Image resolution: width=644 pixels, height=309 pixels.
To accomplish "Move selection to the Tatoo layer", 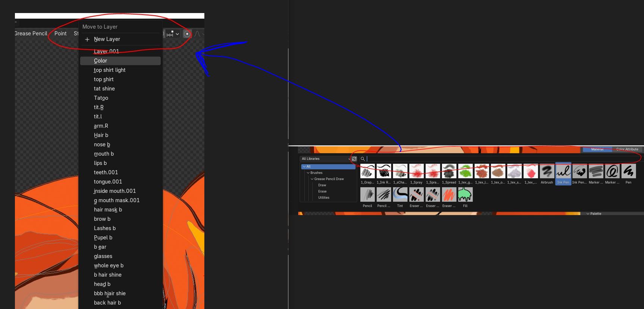I will [x=120, y=98].
